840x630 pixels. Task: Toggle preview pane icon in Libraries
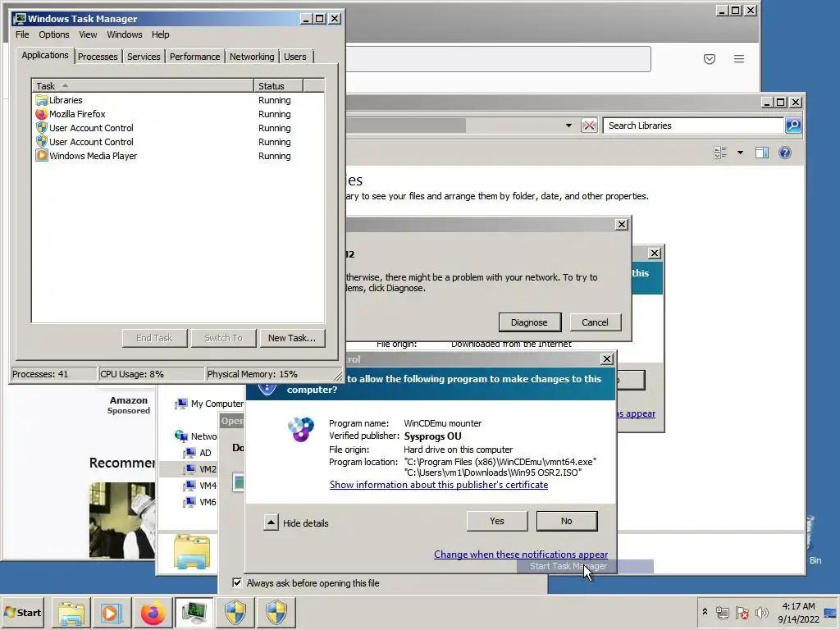pos(762,153)
